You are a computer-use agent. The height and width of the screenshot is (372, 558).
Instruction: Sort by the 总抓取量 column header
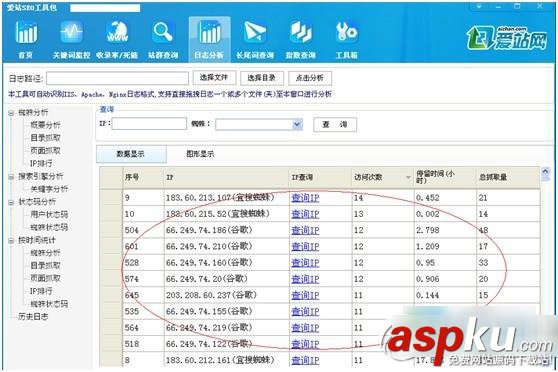(x=508, y=177)
